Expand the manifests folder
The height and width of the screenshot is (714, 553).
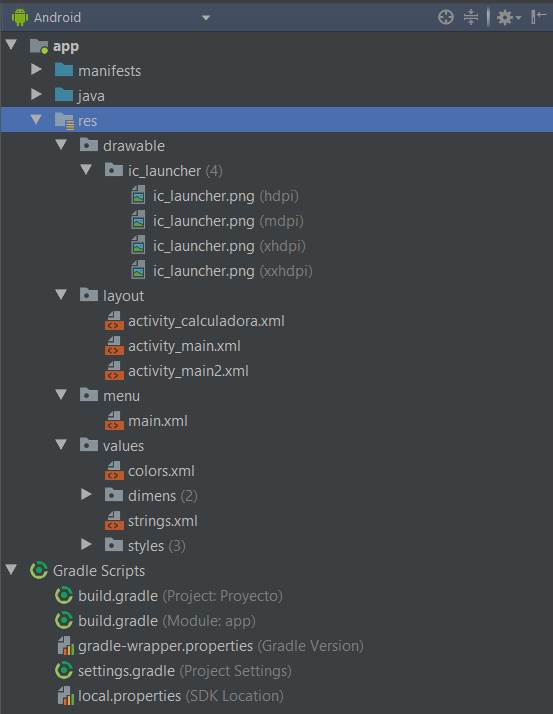click(36, 70)
